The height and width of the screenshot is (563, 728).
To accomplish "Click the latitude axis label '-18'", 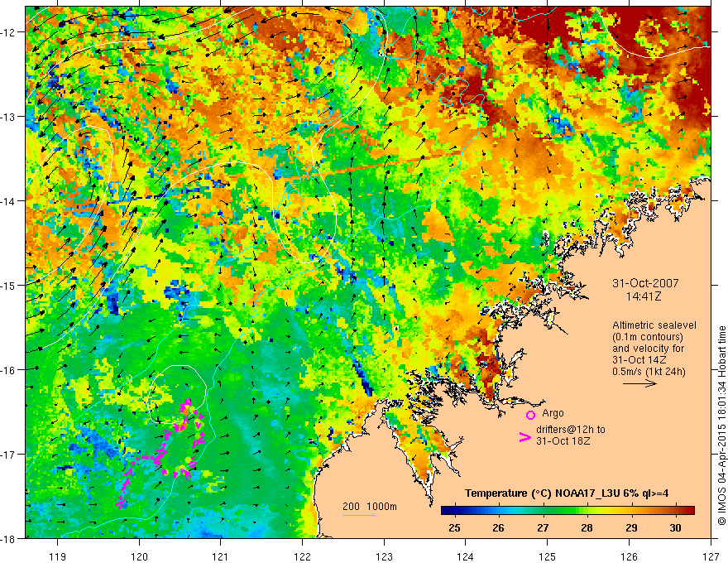I will point(9,538).
